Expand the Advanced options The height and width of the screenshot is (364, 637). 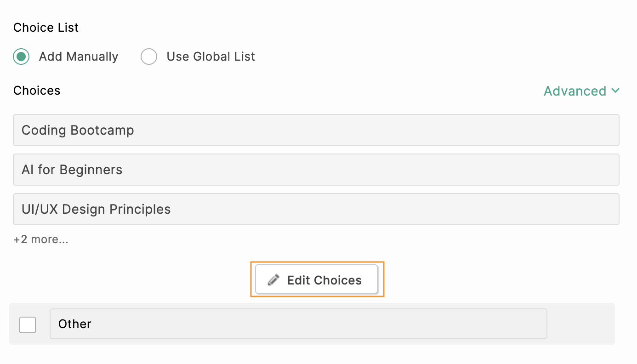pos(581,91)
